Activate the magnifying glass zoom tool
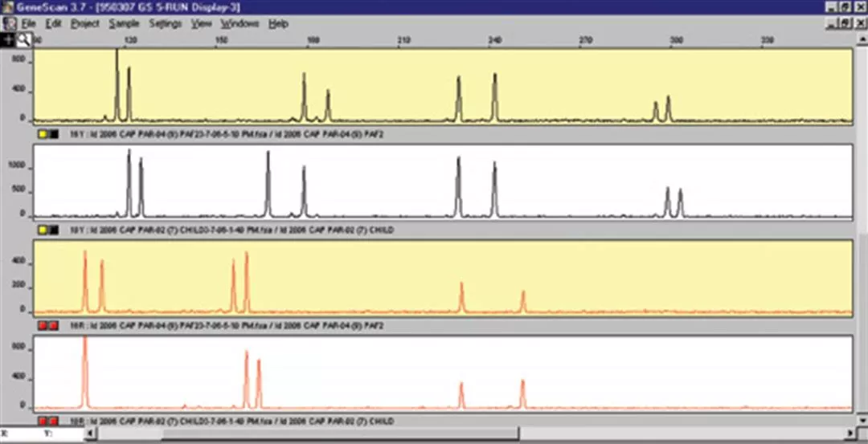 [x=24, y=39]
